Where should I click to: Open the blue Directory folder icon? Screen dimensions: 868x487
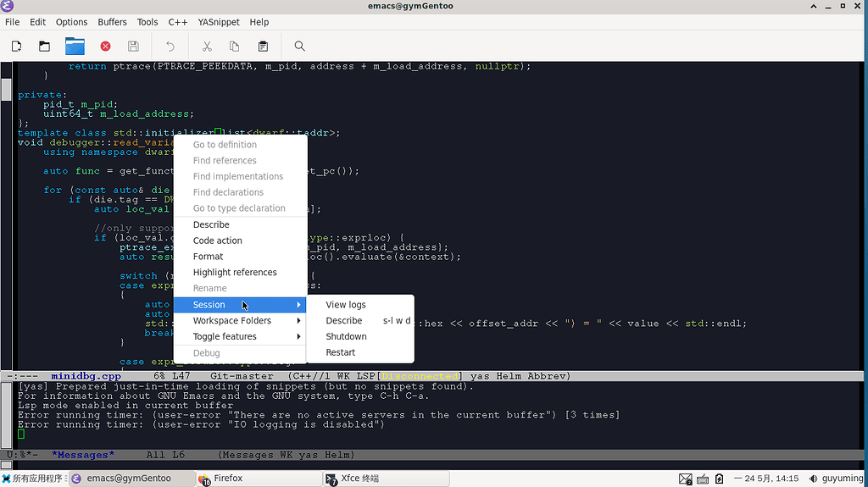point(75,47)
